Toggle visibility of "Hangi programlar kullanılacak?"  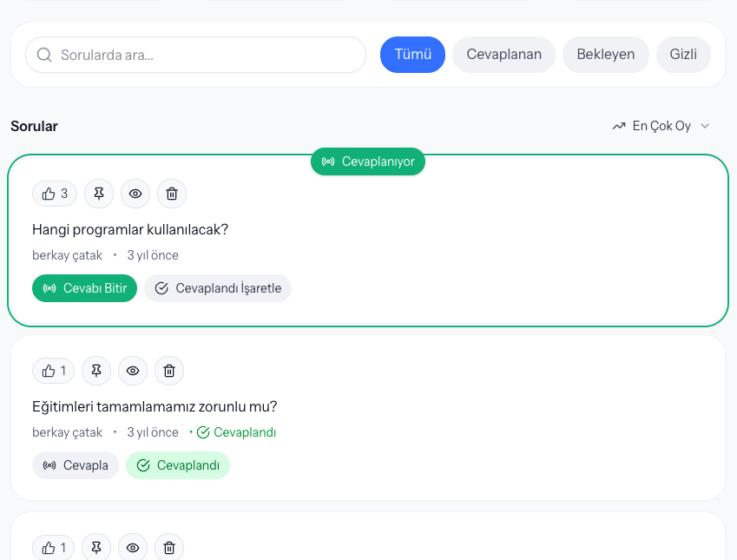point(135,193)
